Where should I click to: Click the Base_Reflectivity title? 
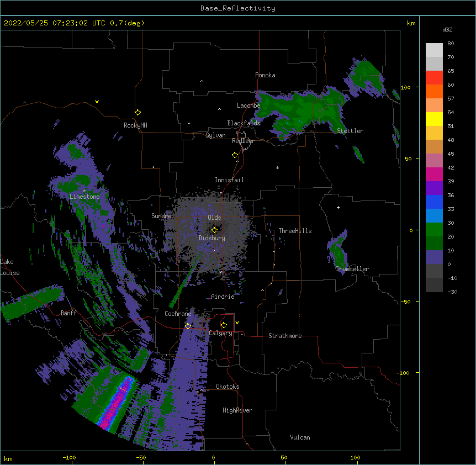pyautogui.click(x=238, y=8)
